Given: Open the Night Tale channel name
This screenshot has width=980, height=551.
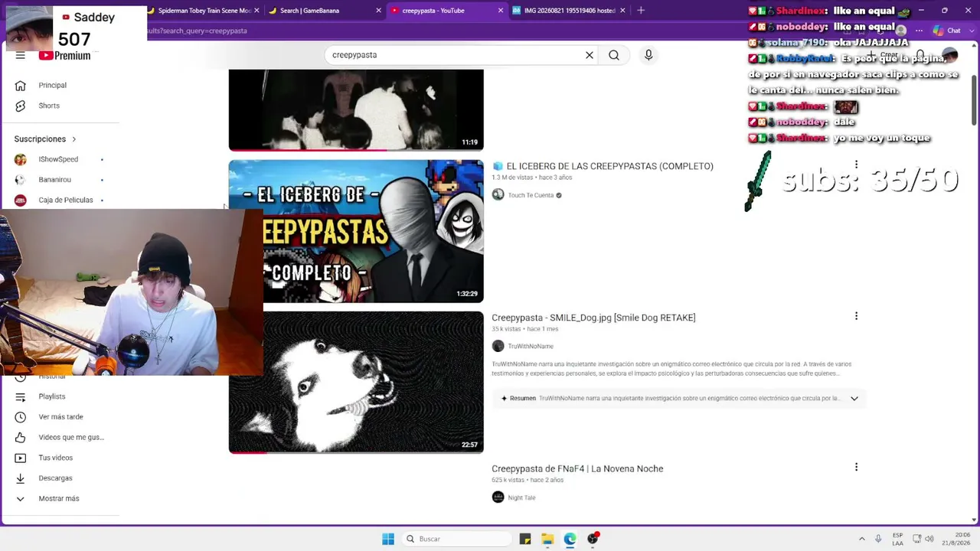Looking at the screenshot, I should (521, 497).
